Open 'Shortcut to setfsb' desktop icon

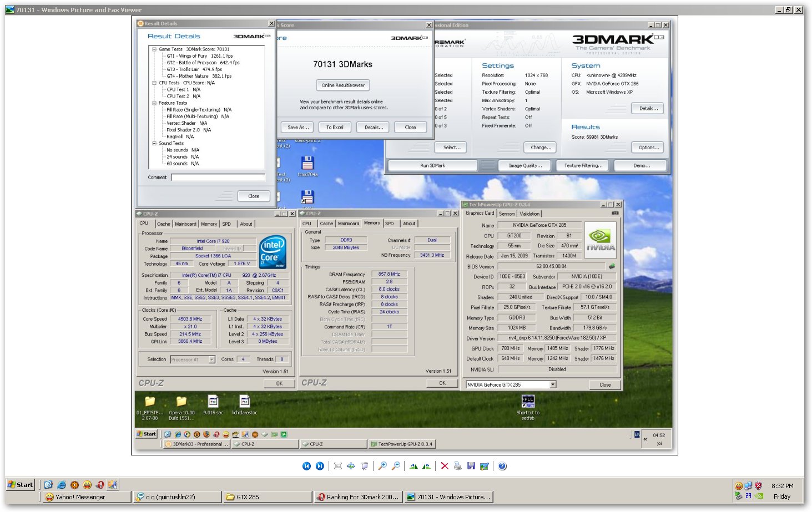(528, 408)
